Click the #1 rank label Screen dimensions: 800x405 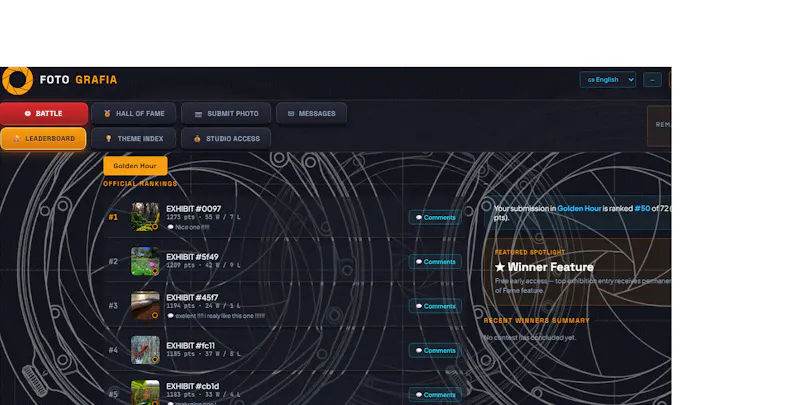(x=113, y=217)
